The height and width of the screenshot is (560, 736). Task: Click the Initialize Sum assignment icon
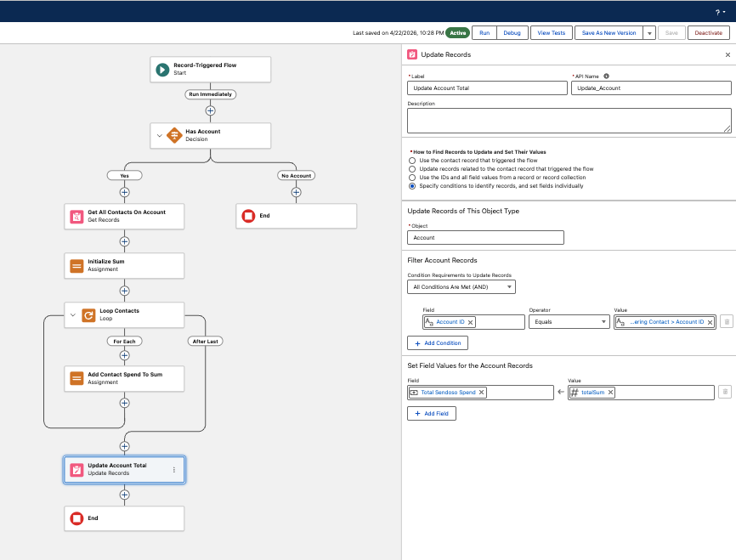76,266
